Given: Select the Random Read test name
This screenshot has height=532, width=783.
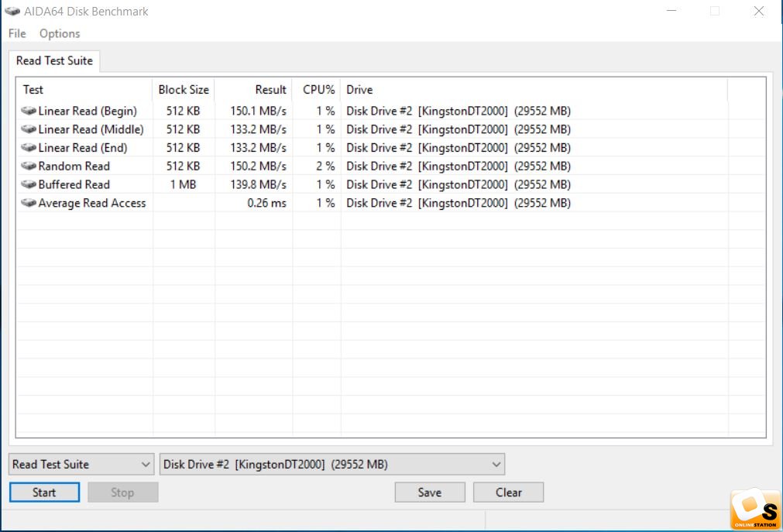Looking at the screenshot, I should pyautogui.click(x=74, y=166).
